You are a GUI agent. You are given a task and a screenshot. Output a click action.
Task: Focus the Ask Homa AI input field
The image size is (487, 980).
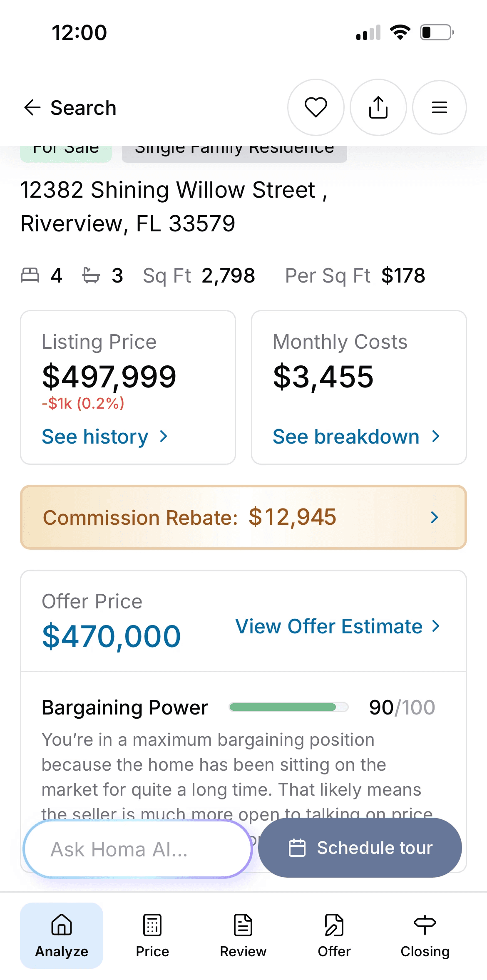point(137,849)
